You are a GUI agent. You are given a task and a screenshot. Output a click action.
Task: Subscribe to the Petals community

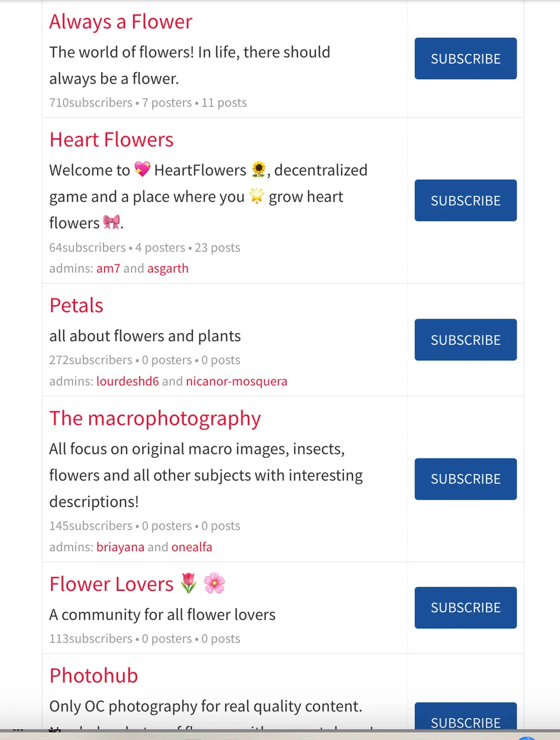coord(465,340)
